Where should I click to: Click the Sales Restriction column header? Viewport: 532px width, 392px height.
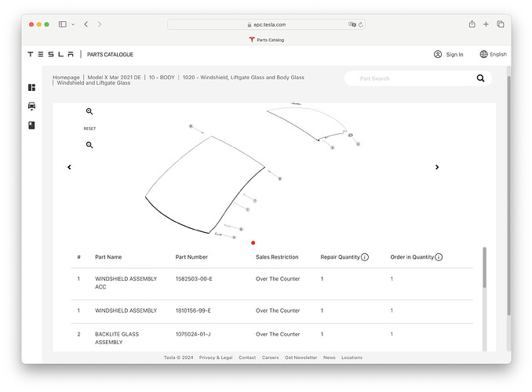277,257
